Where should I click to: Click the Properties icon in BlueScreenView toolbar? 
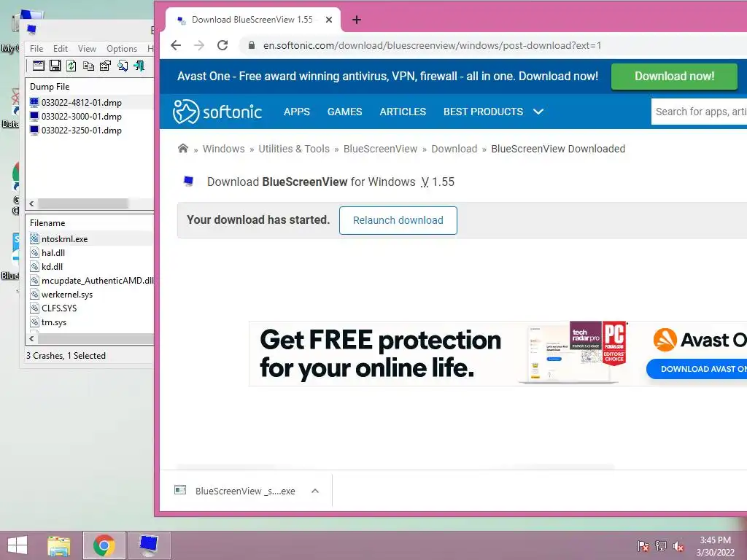pyautogui.click(x=105, y=66)
